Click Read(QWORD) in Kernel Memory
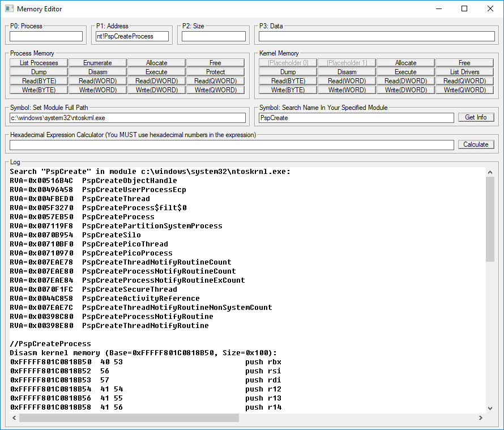Viewport: 504px width, 430px height. [464, 80]
